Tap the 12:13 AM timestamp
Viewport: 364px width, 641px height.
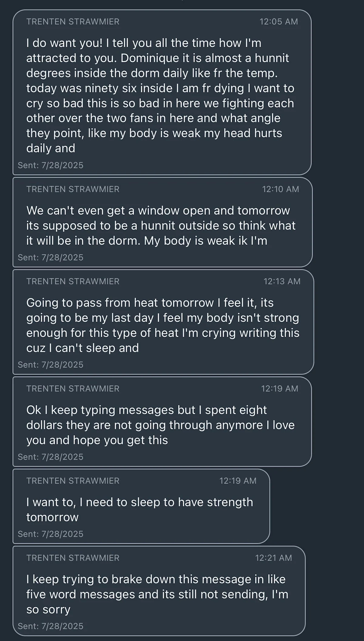pos(282,281)
